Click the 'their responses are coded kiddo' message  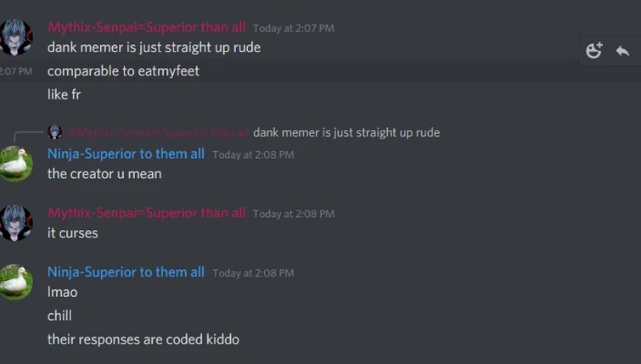[x=143, y=339]
